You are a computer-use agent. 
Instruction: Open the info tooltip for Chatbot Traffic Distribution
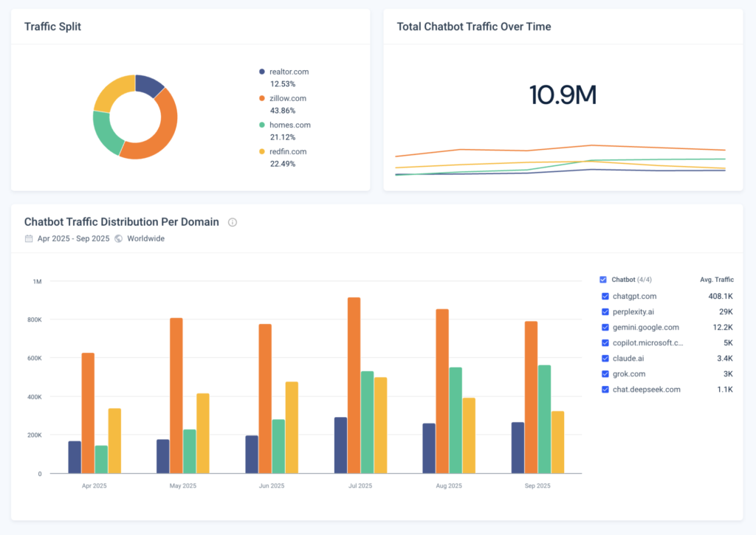(232, 222)
